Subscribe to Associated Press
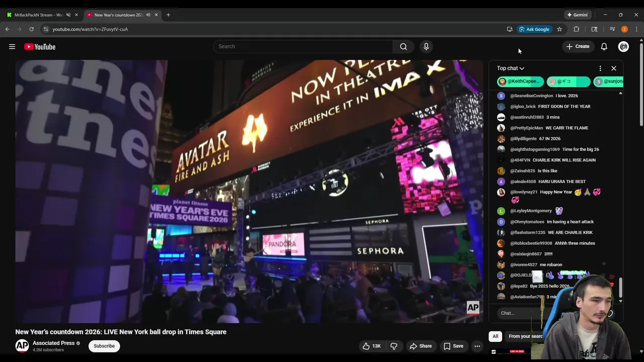The height and width of the screenshot is (362, 644). click(104, 346)
